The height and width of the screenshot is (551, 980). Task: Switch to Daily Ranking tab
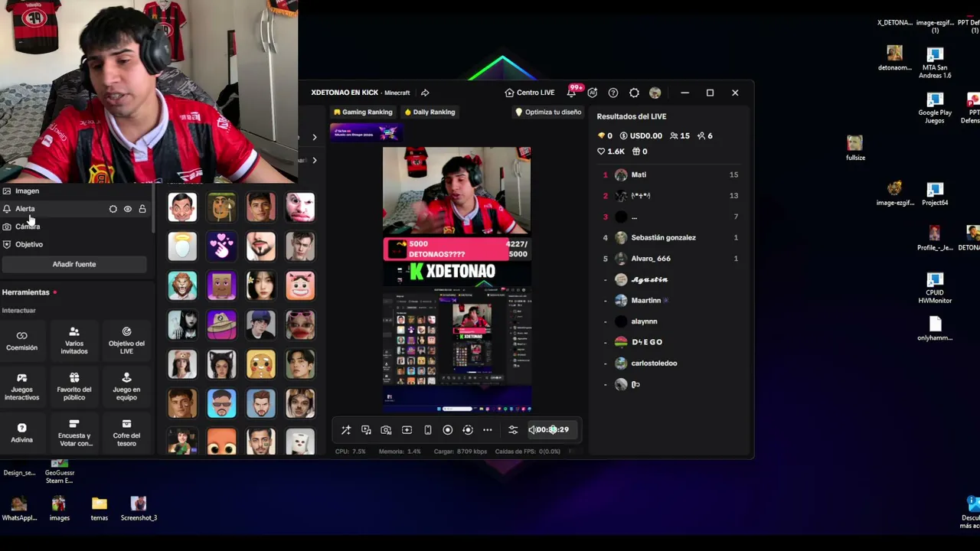click(430, 112)
